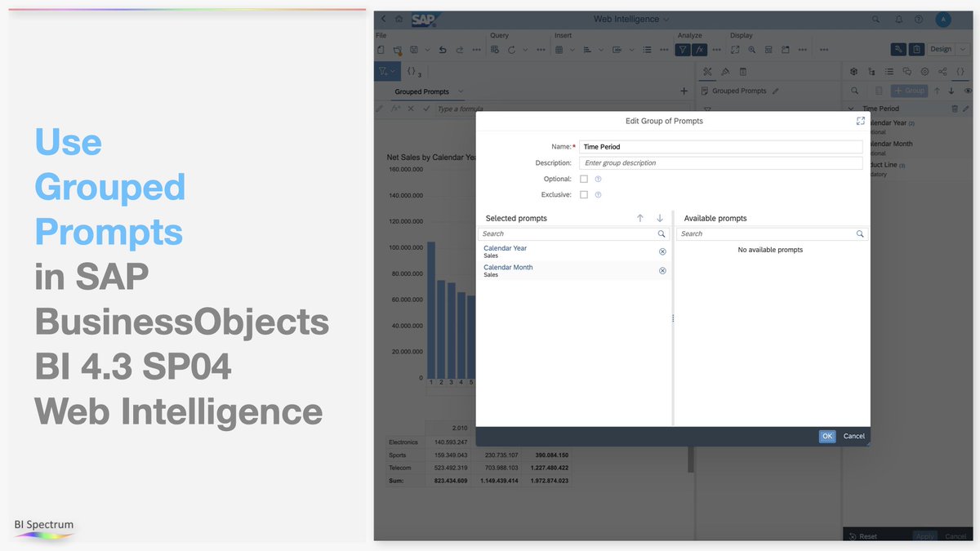Viewport: 980px width, 551px height.
Task: Select the Grouped Prompts report tab
Action: [x=421, y=91]
